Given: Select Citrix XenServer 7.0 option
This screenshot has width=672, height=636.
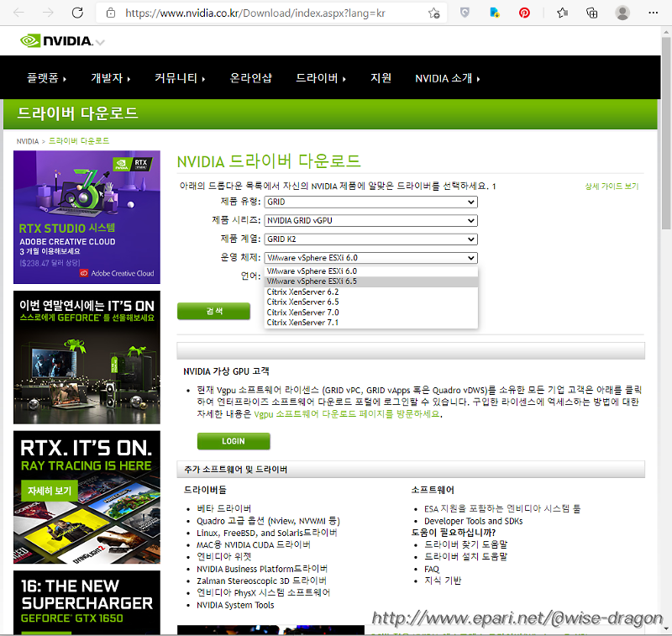Looking at the screenshot, I should tap(371, 313).
